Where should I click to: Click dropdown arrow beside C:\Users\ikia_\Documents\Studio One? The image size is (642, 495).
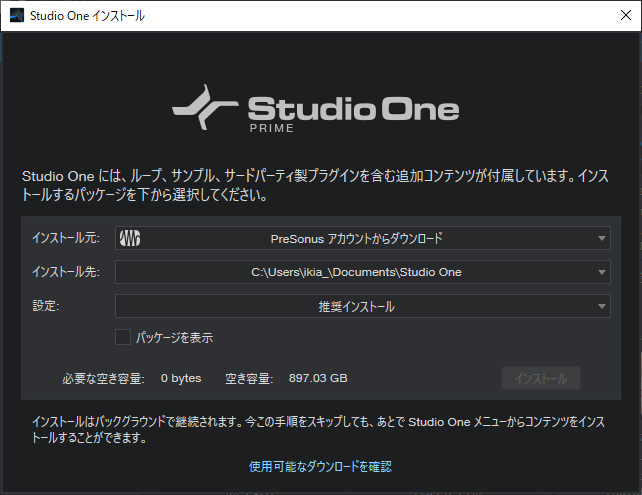601,272
